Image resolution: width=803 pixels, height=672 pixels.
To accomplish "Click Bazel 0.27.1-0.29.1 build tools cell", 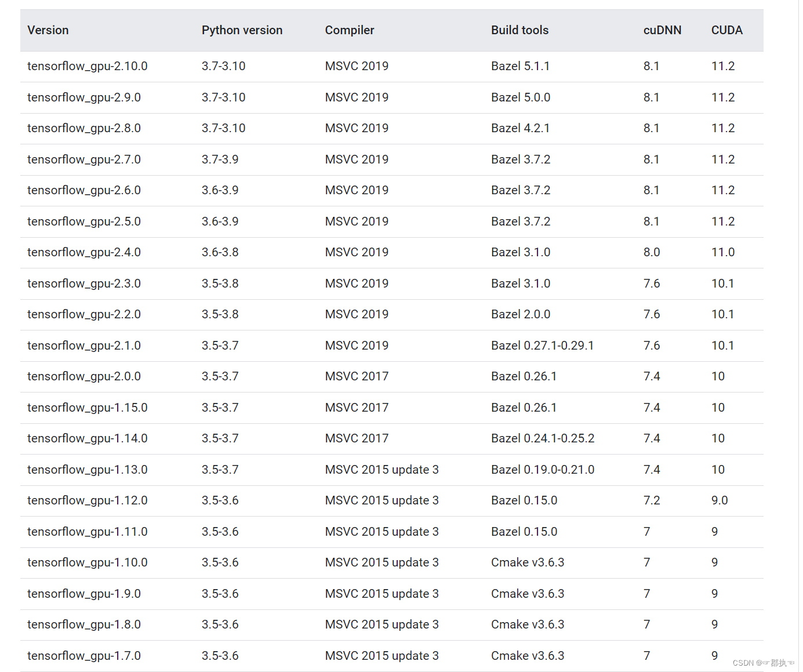I will coord(543,346).
